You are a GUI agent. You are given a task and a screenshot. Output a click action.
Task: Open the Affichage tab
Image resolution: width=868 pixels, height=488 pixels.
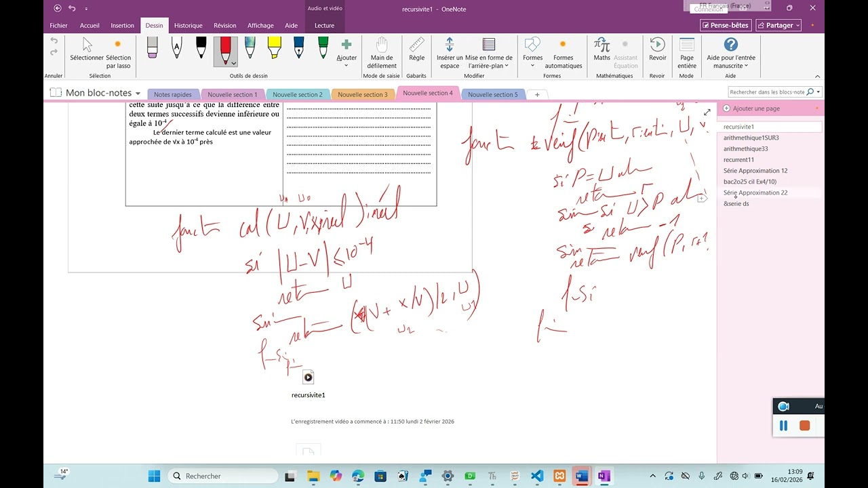pyautogui.click(x=260, y=26)
